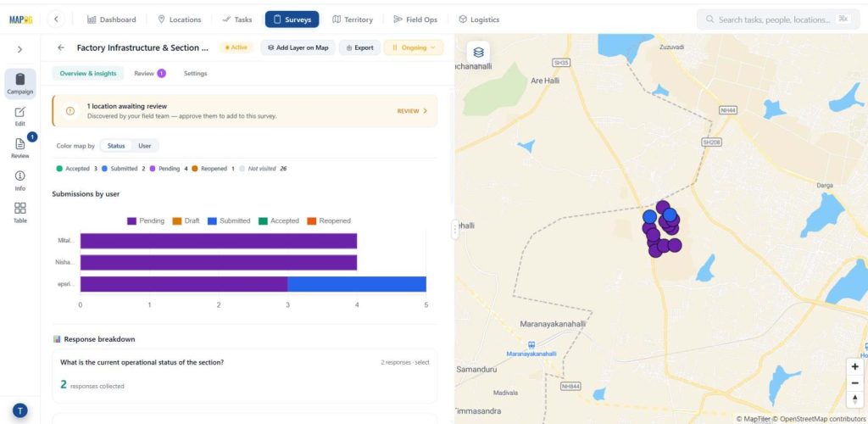The image size is (868, 424).
Task: Toggle the Accepted series in chart legend
Action: click(278, 220)
